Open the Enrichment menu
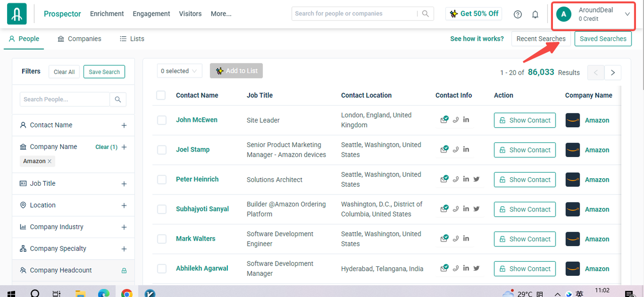This screenshot has height=297, width=644. coord(107,14)
